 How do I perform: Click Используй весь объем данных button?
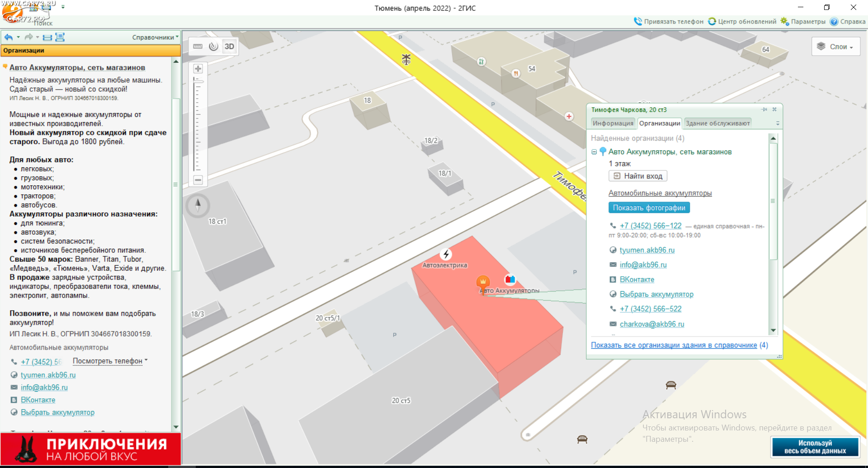(815, 447)
